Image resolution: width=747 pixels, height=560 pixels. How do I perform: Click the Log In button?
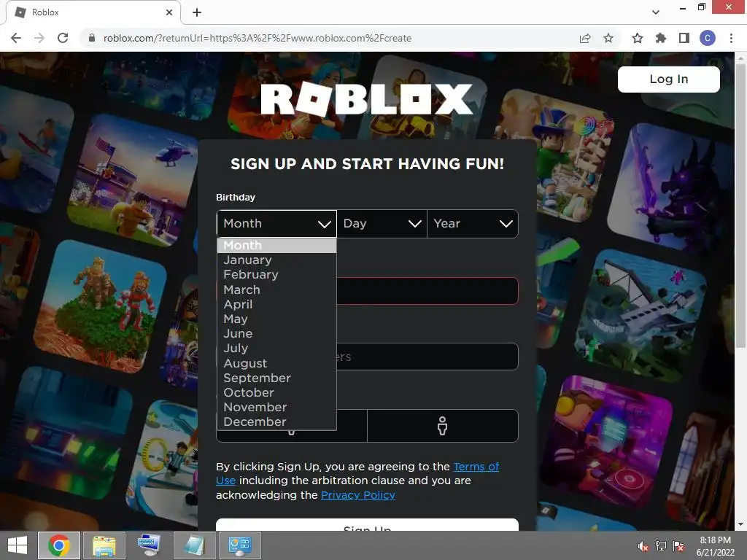pyautogui.click(x=668, y=79)
